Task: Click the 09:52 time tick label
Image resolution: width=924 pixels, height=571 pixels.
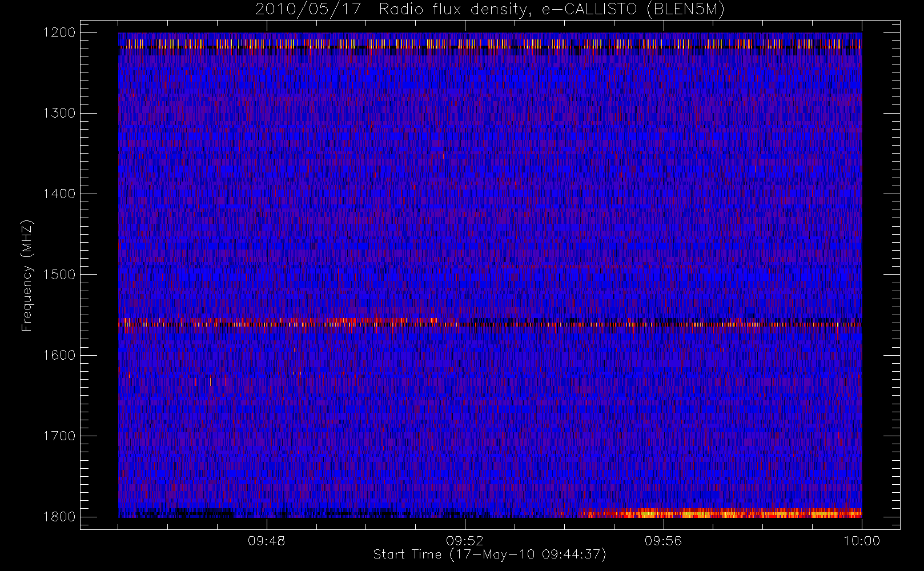Action: point(465,541)
